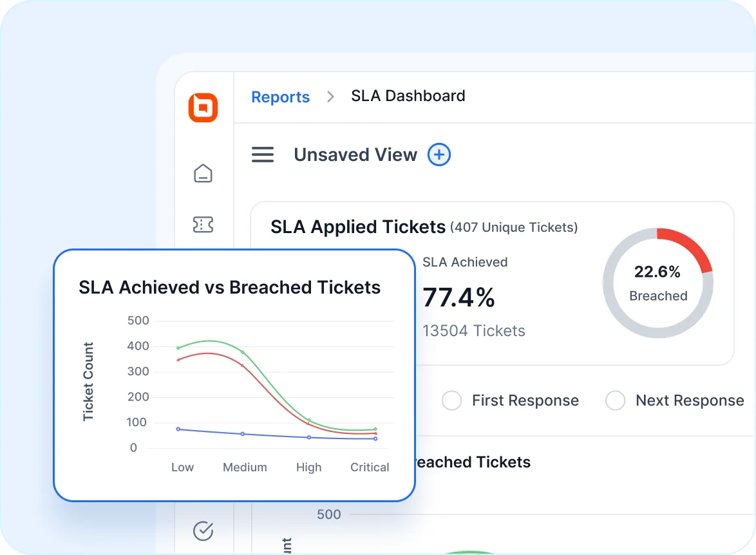Image resolution: width=756 pixels, height=555 pixels.
Task: Select the Tickets icon in the sidebar
Action: click(203, 224)
